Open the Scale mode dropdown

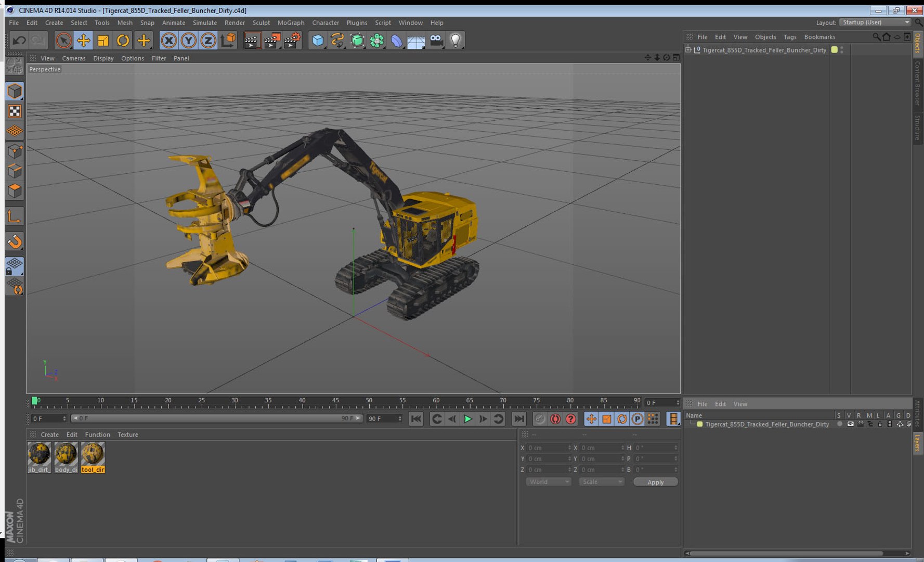pyautogui.click(x=602, y=482)
